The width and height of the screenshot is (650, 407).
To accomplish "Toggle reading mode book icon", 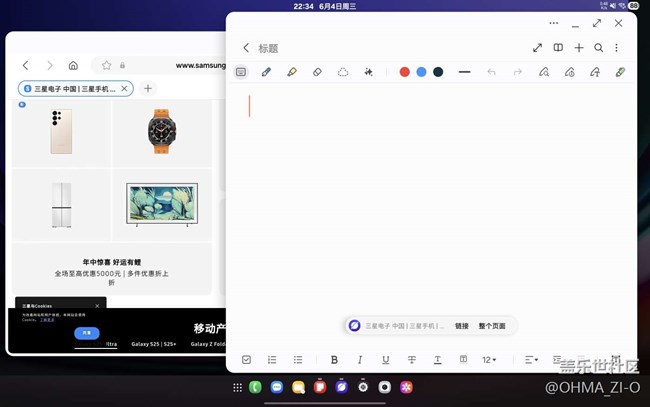I will (x=558, y=48).
